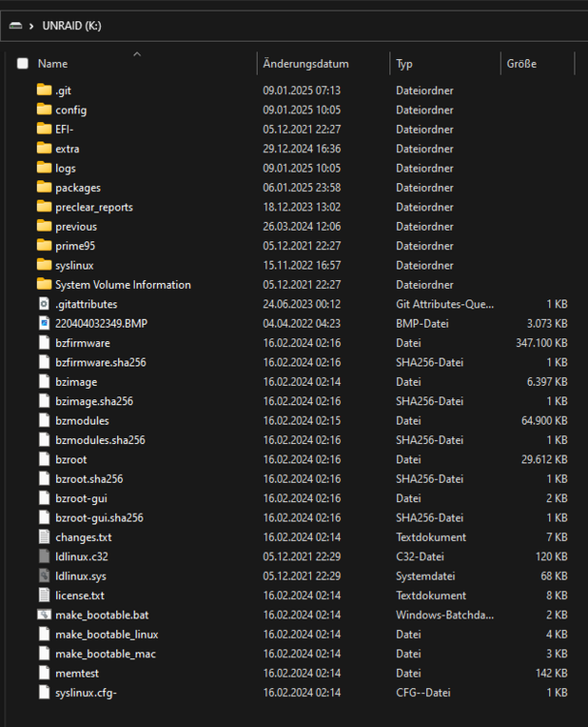Sort by the Änderungsdatum column header
588x727 pixels.
(x=306, y=64)
